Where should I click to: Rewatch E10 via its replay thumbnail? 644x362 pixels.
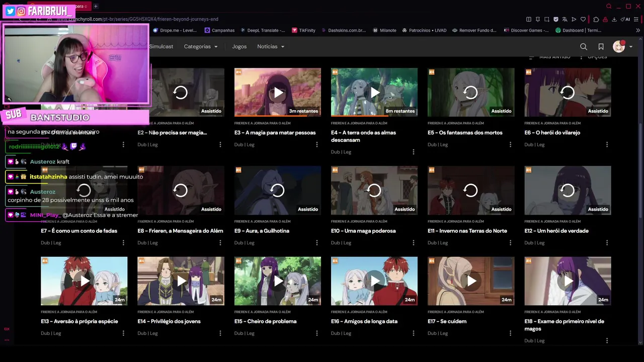374,191
